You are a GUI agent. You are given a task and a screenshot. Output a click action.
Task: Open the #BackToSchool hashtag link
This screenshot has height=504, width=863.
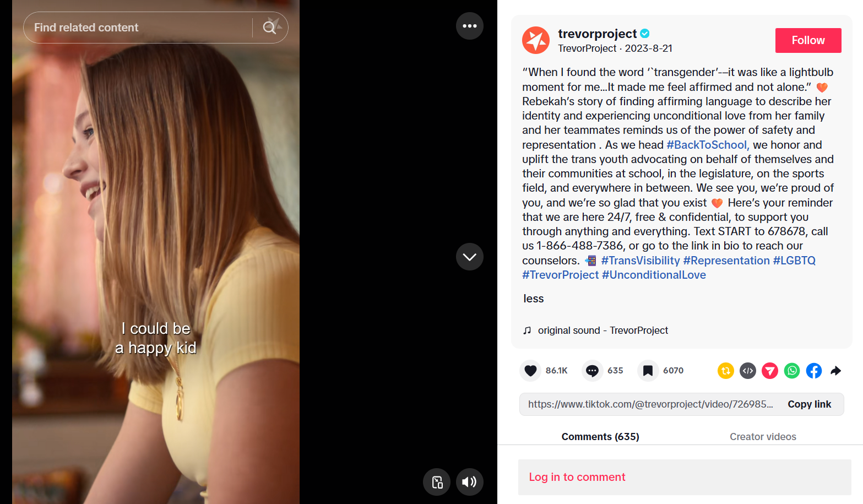pyautogui.click(x=708, y=145)
